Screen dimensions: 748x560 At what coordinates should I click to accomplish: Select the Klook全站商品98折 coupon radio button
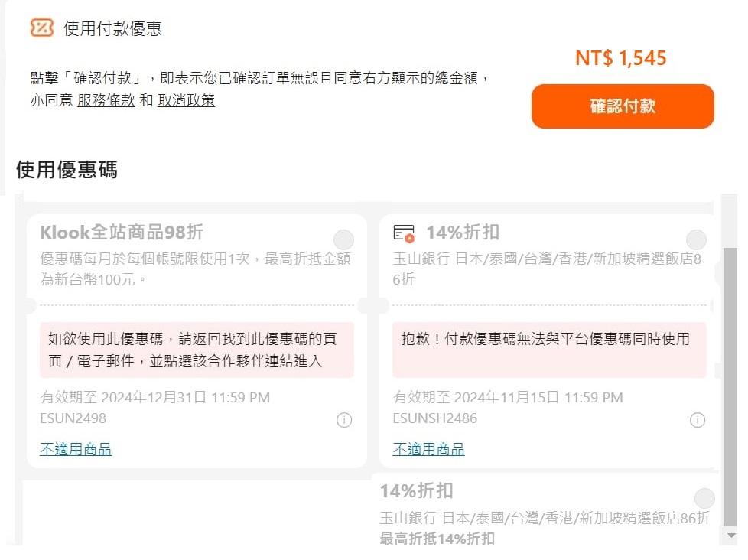tap(343, 239)
